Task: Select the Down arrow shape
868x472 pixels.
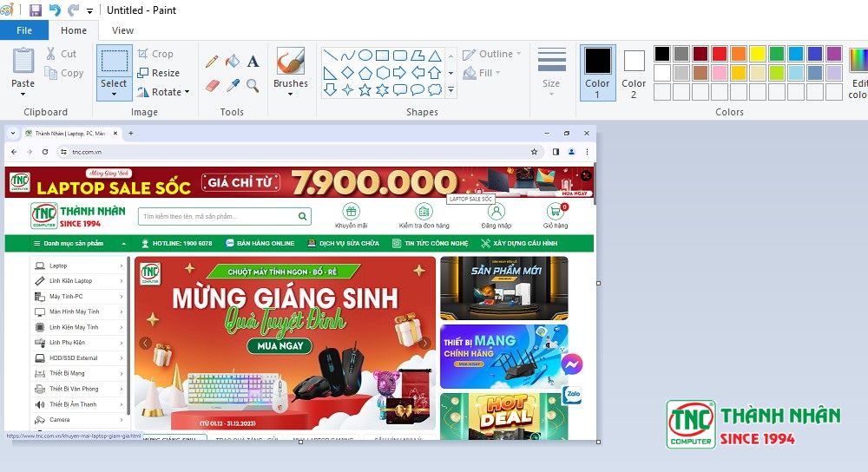Action: click(331, 89)
